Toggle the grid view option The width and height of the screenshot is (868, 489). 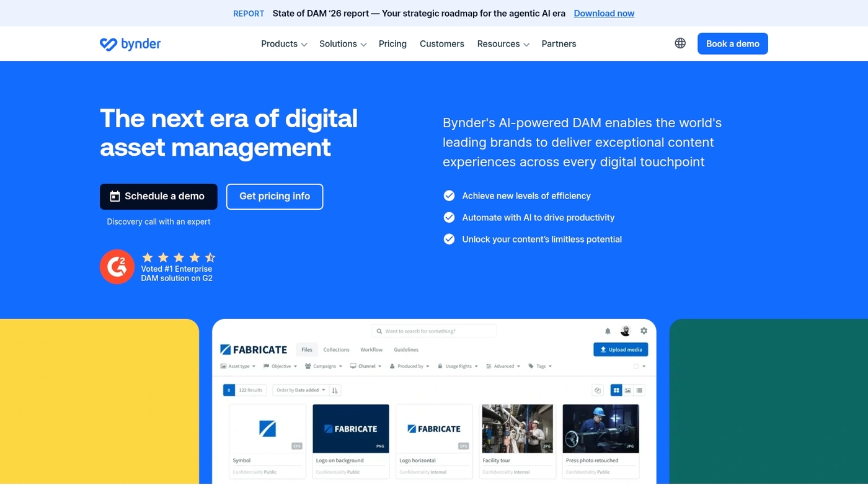click(617, 390)
